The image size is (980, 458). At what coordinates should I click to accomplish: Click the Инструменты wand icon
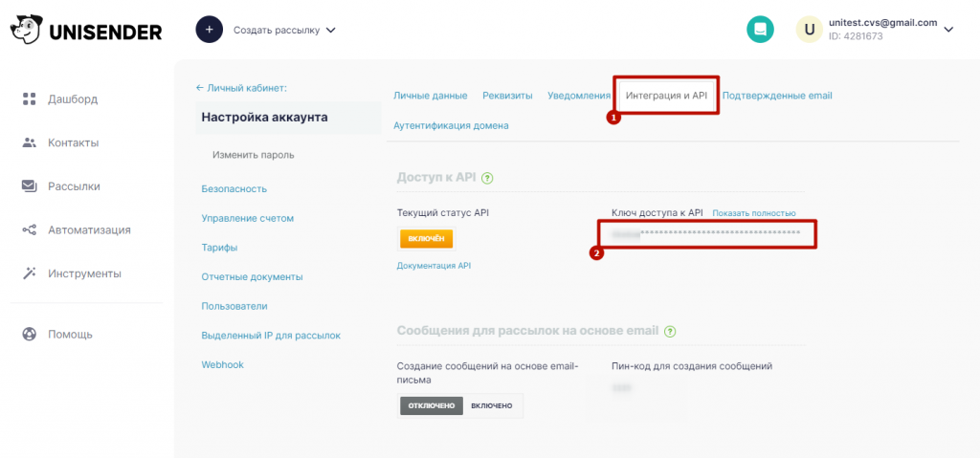click(x=30, y=273)
